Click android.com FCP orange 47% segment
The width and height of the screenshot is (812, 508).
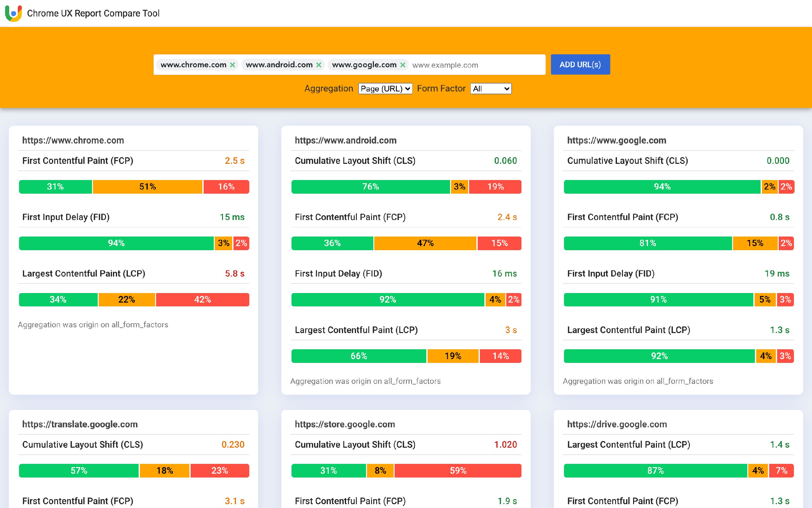[x=425, y=243]
